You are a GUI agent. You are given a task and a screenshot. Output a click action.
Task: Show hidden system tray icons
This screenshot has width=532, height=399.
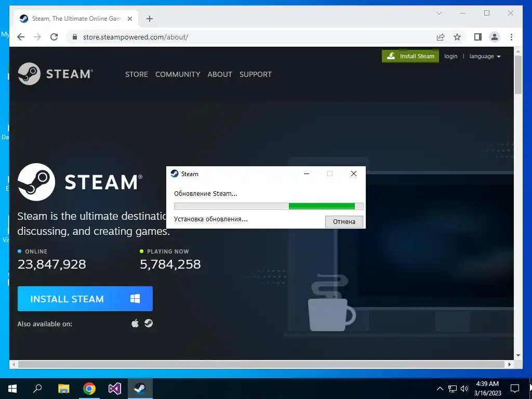click(440, 389)
